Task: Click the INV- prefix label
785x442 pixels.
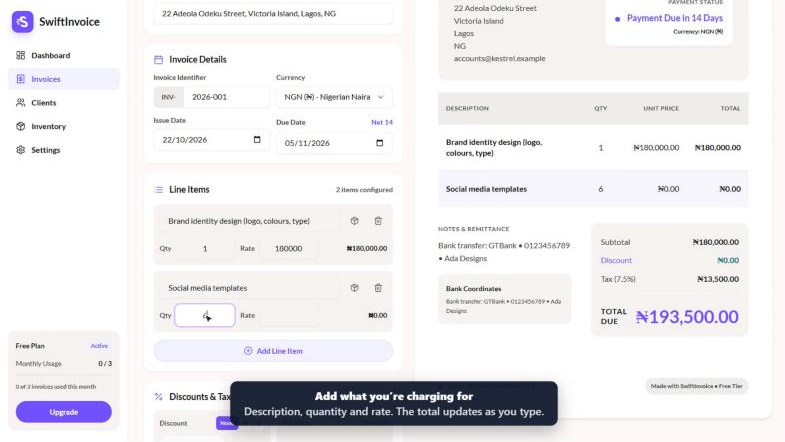Action: (x=169, y=97)
